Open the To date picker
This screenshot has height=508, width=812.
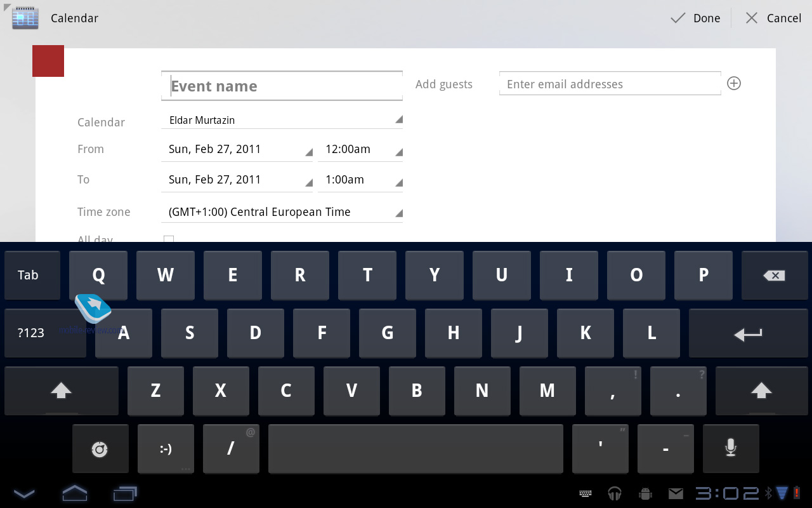click(237, 180)
